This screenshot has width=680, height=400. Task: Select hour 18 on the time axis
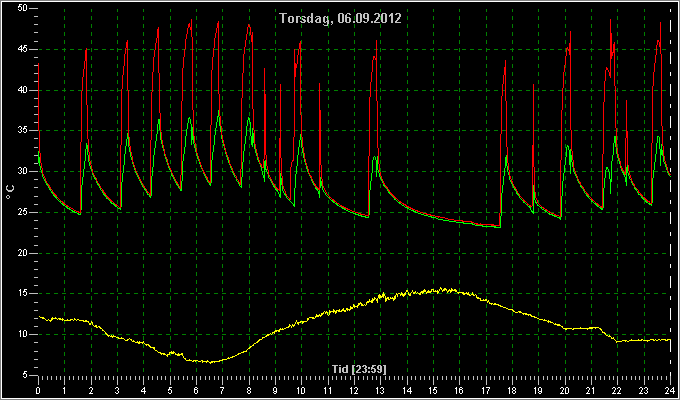coord(512,390)
